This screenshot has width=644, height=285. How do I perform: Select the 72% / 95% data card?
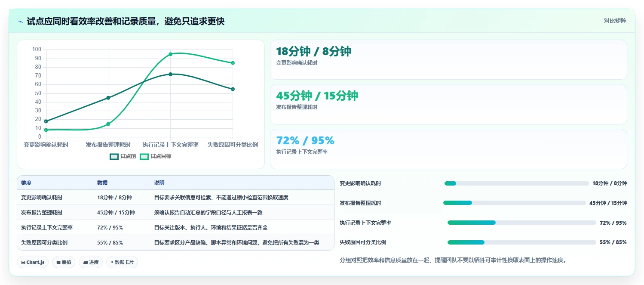coord(448,149)
